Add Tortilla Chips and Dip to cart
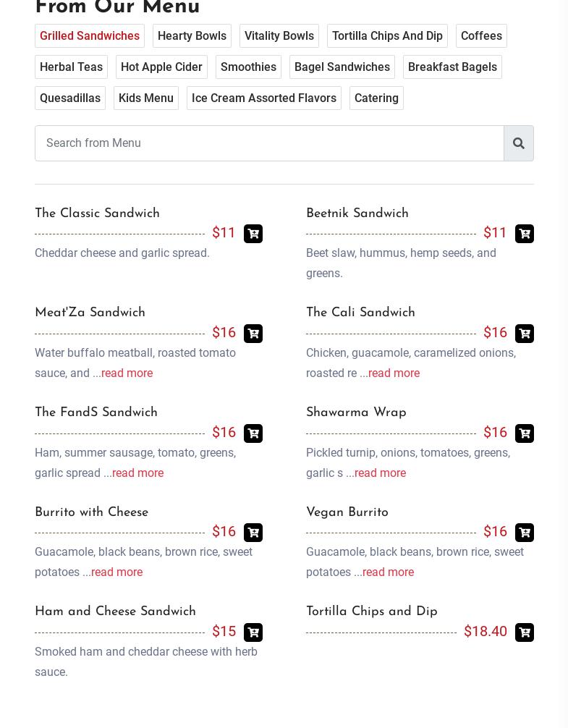 click(525, 632)
